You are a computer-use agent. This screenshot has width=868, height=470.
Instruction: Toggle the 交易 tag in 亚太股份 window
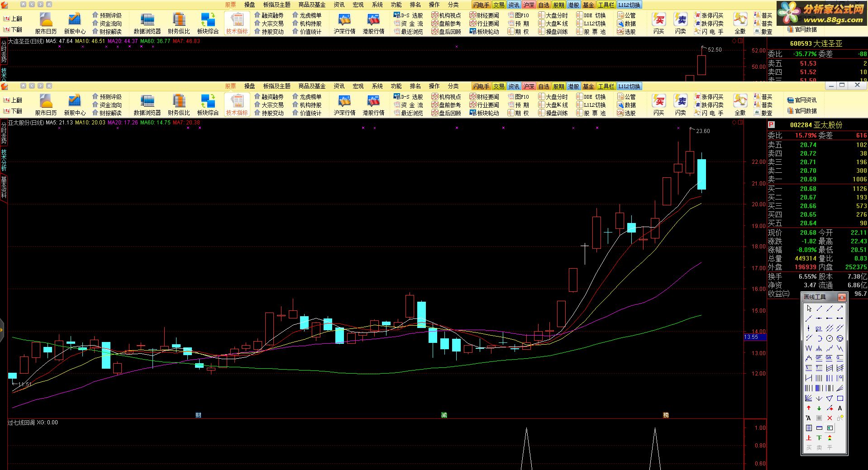click(x=498, y=86)
